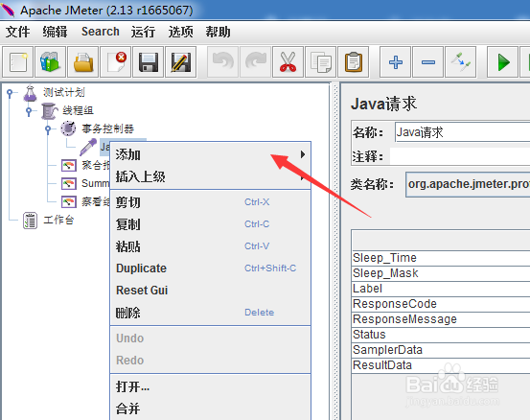Open the 文件 menu

point(18,32)
